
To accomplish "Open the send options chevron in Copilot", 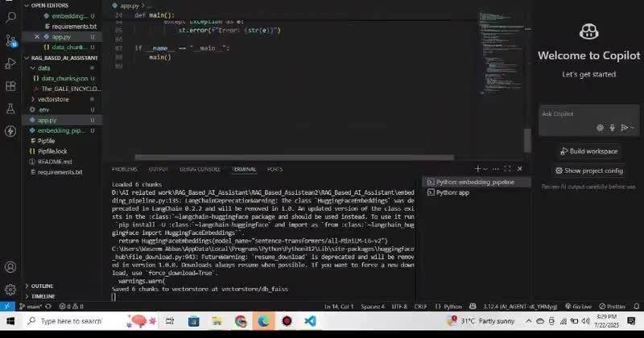I will coord(633,128).
